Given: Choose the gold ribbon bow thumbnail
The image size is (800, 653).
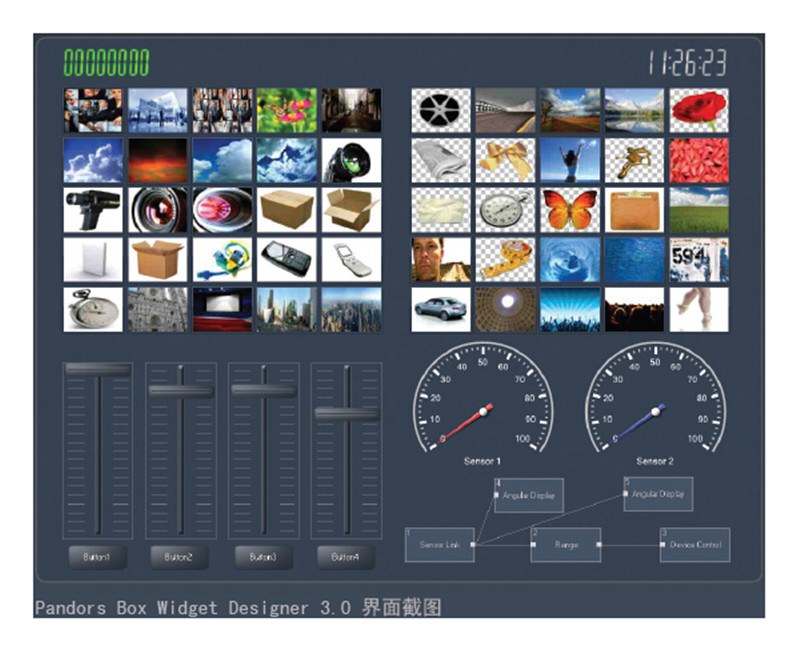Looking at the screenshot, I should tap(506, 160).
